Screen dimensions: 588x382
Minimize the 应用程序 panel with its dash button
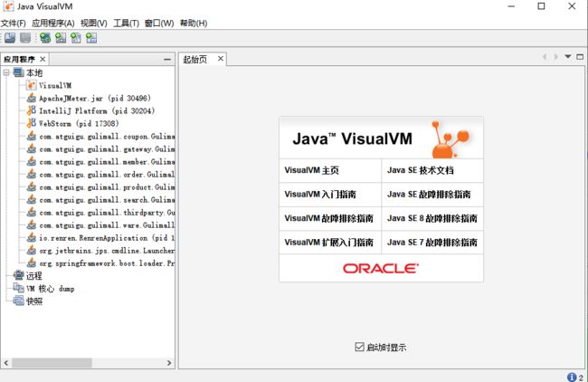[x=167, y=59]
